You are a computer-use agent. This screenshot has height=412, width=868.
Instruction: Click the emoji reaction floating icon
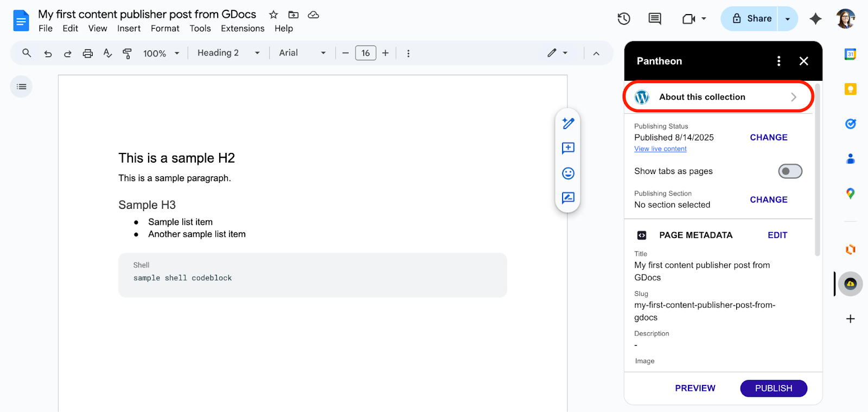(568, 173)
